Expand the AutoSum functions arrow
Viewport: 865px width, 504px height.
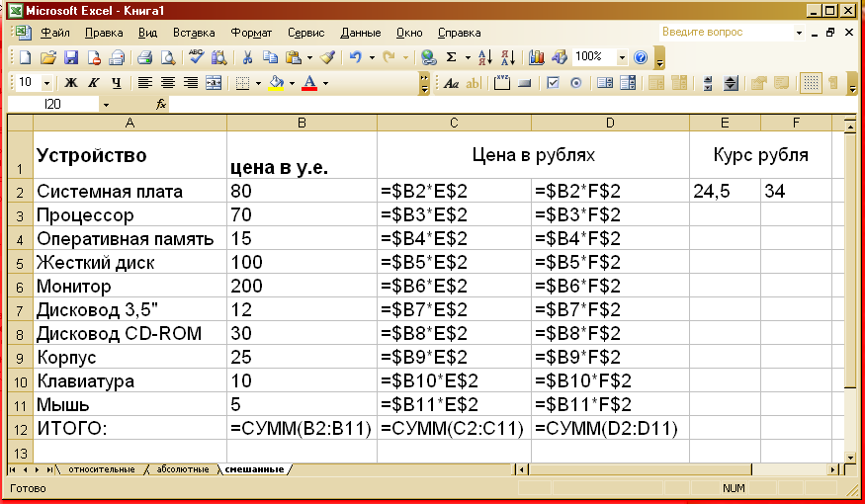(x=468, y=57)
